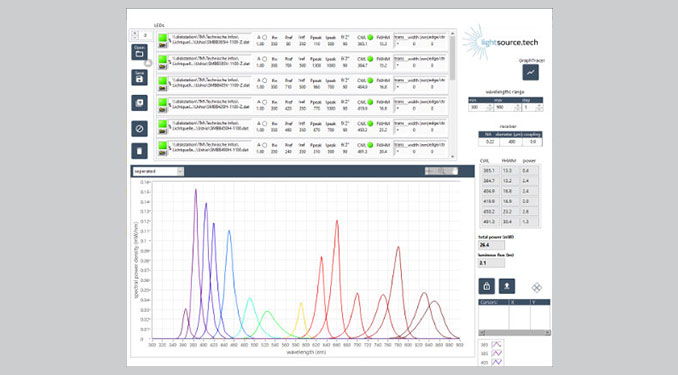Toggle green enable button of 365.1 LED row
The image size is (678, 375).
(x=163, y=38)
